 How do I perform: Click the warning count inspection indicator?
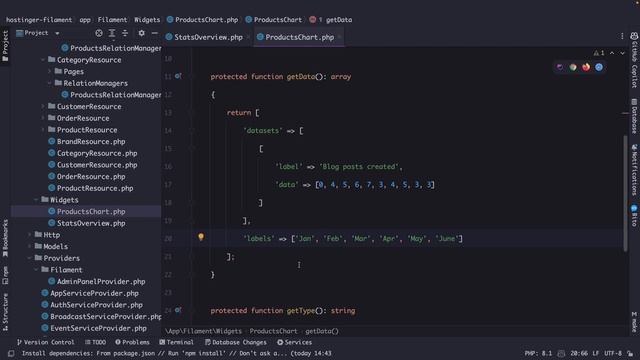[x=599, y=53]
